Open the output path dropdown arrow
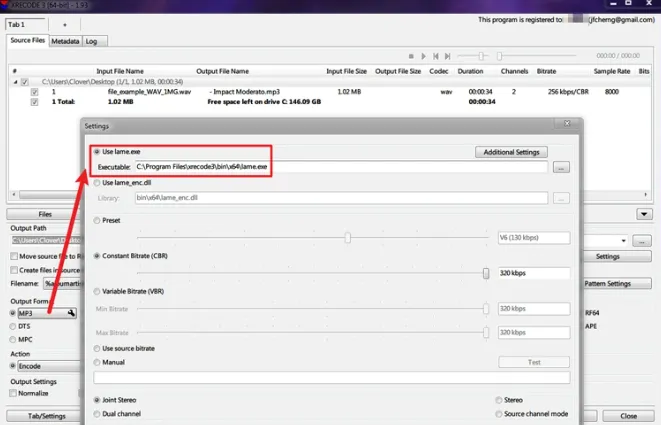 [623, 241]
